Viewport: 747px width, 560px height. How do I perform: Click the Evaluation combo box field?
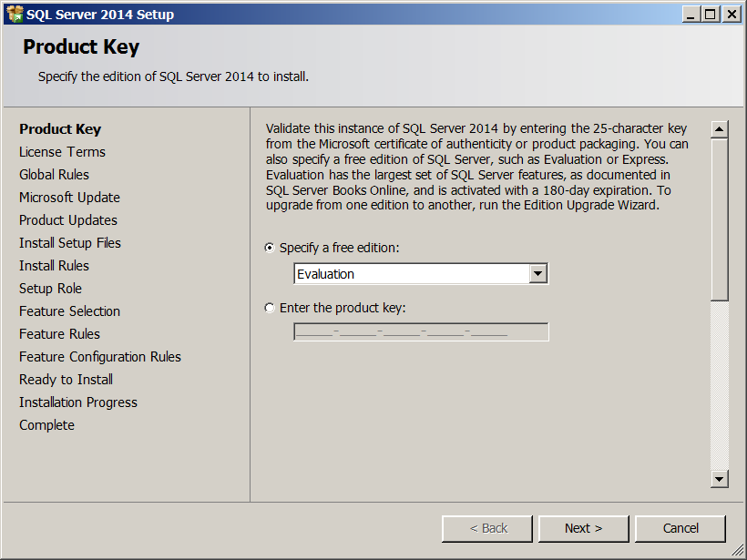[x=411, y=274]
